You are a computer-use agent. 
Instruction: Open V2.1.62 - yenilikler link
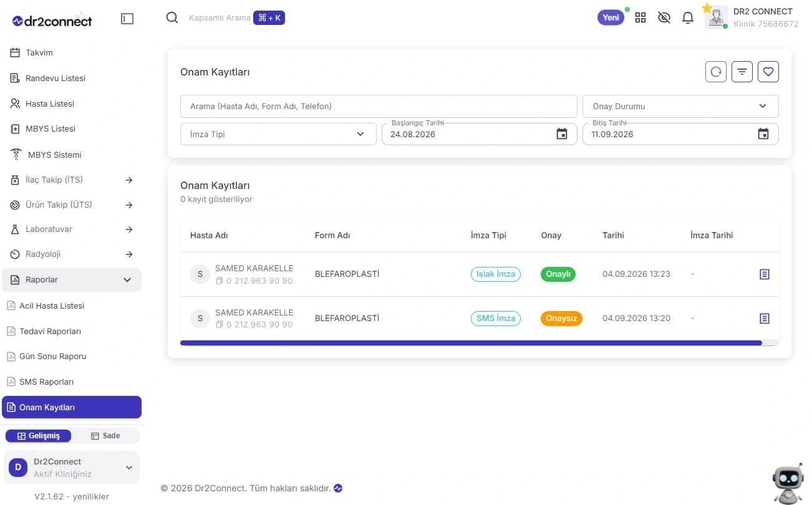click(x=72, y=497)
